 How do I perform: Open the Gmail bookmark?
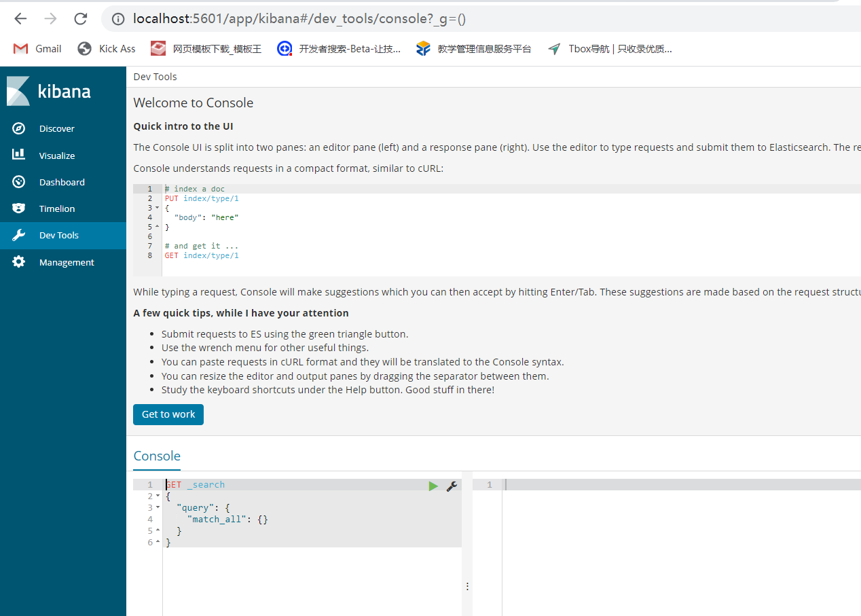[x=38, y=49]
